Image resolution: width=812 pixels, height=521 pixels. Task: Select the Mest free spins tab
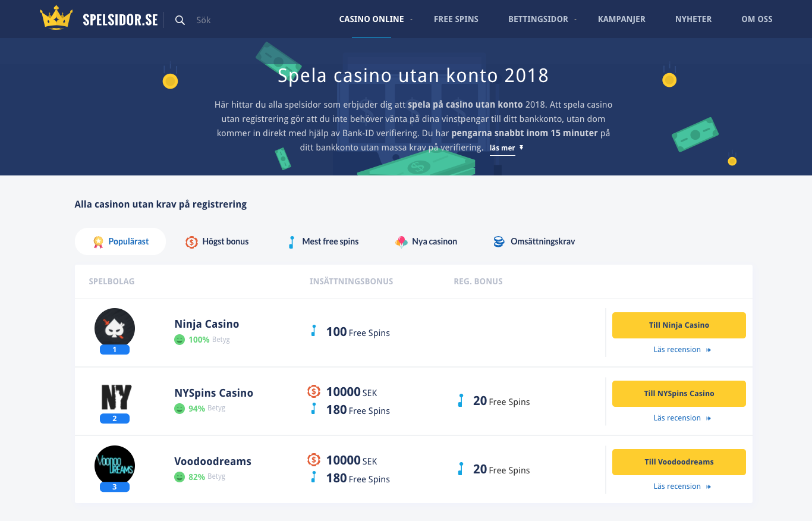[x=324, y=241]
